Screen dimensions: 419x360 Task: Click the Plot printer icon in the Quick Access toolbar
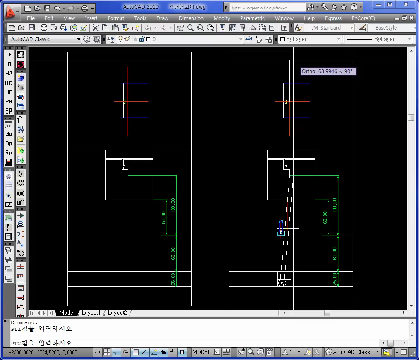pyautogui.click(x=85, y=8)
